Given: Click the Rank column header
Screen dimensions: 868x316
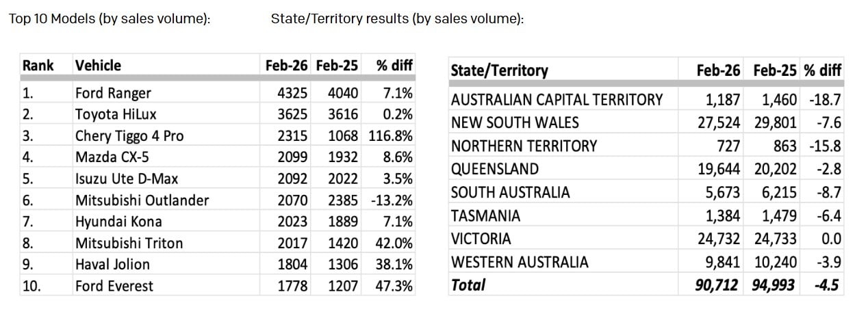Looking at the screenshot, I should (x=38, y=66).
